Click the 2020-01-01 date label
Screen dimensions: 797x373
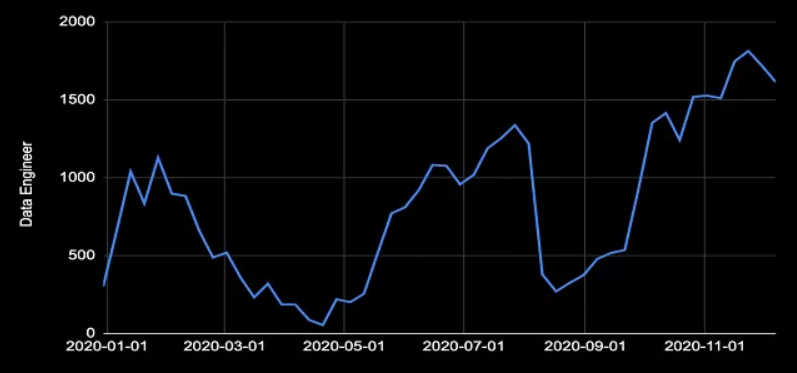point(107,347)
